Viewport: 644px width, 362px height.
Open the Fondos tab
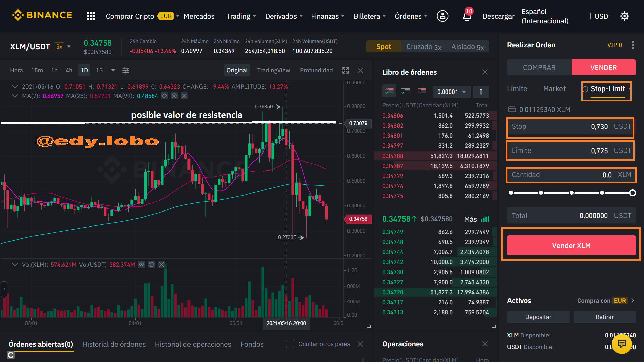point(252,344)
